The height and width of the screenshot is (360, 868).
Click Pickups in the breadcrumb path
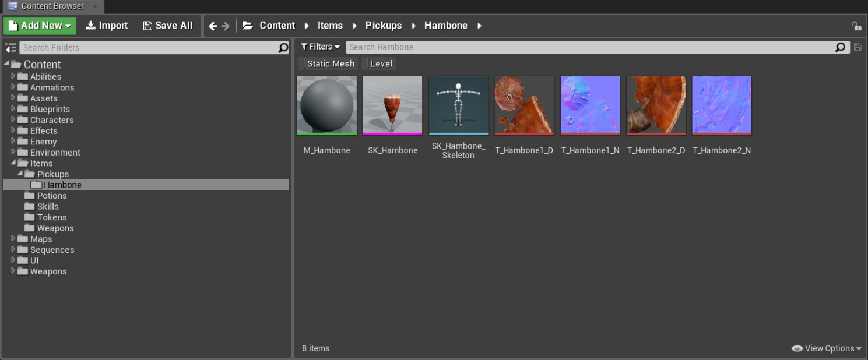coord(383,26)
